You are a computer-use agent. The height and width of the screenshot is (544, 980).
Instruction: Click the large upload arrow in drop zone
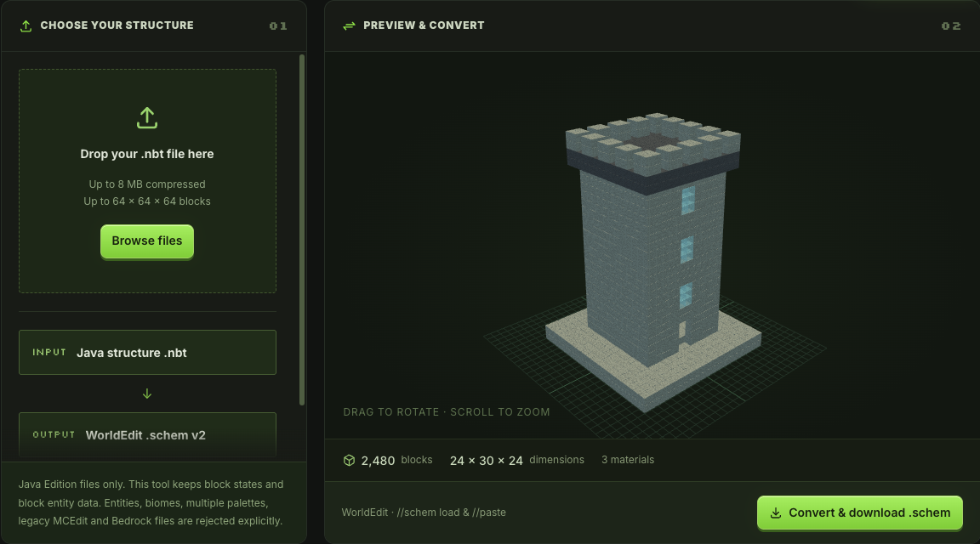click(147, 118)
